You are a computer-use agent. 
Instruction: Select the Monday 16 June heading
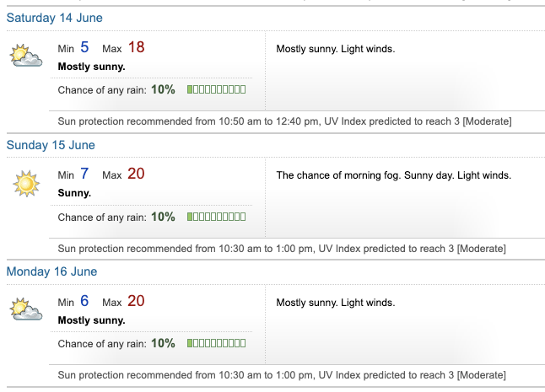tap(51, 271)
